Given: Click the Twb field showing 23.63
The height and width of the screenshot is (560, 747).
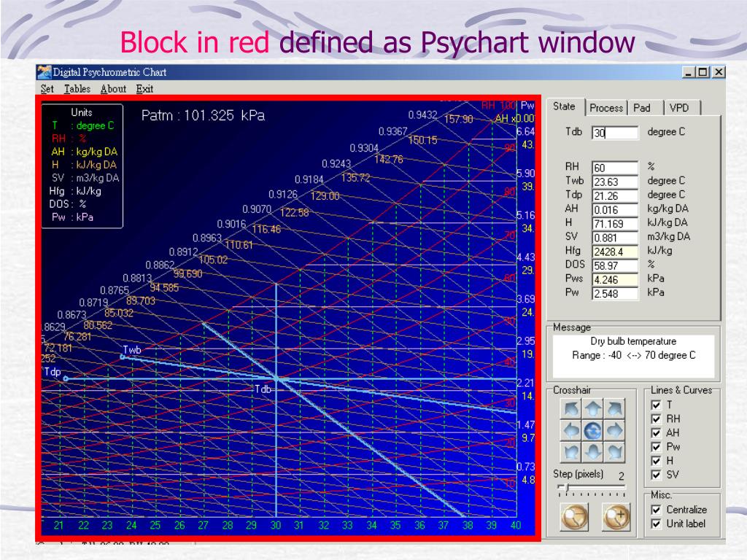Looking at the screenshot, I should point(615,182).
